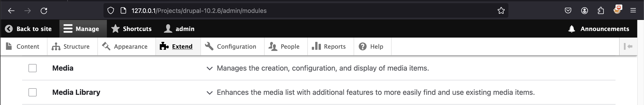644x105 pixels.
Task: Go back using the browser back arrow
Action: [x=11, y=11]
